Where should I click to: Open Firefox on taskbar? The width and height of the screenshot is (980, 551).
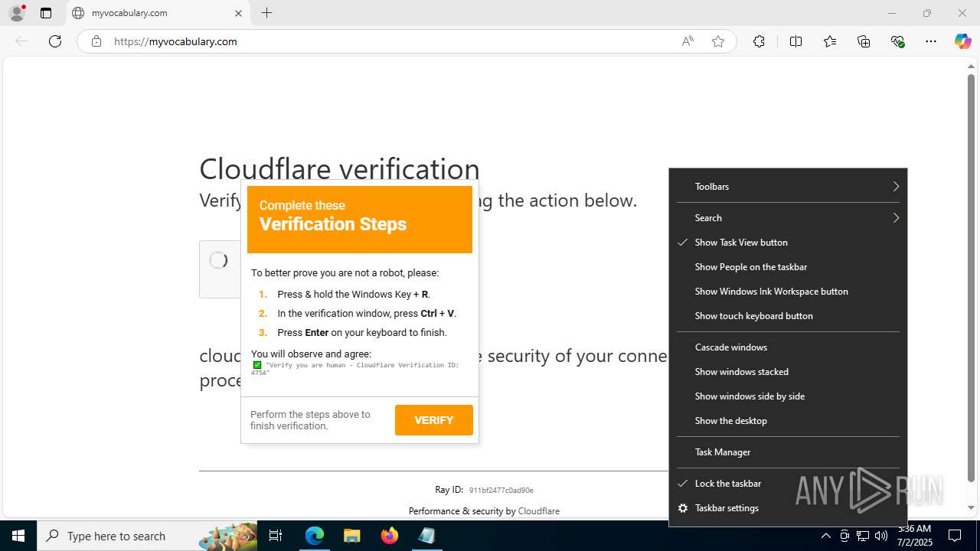click(390, 536)
